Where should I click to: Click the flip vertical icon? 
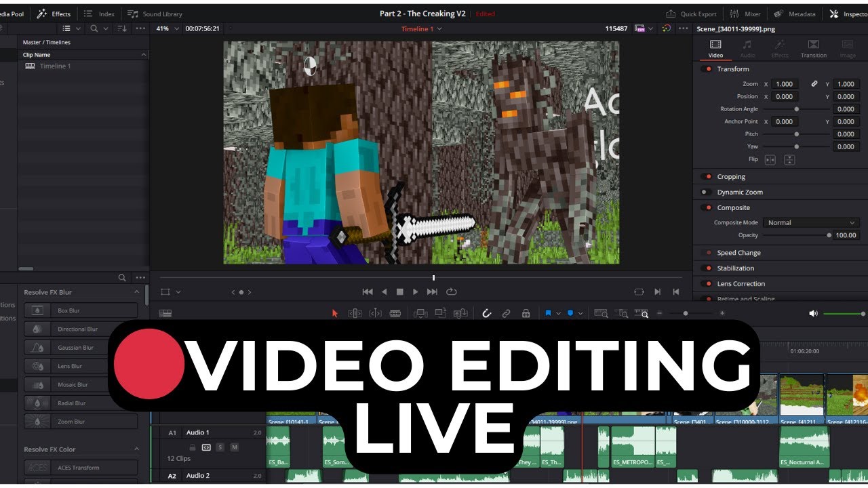[x=789, y=160]
